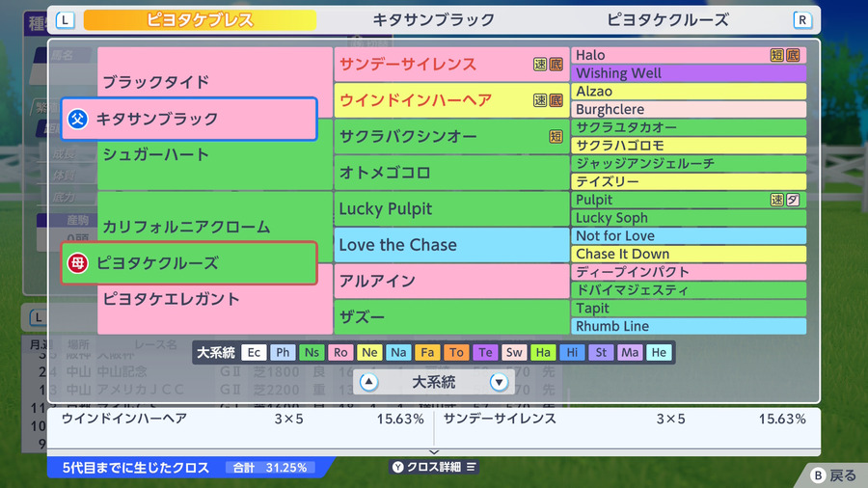Click 底 badge on ウインドインハーヘア

click(556, 100)
